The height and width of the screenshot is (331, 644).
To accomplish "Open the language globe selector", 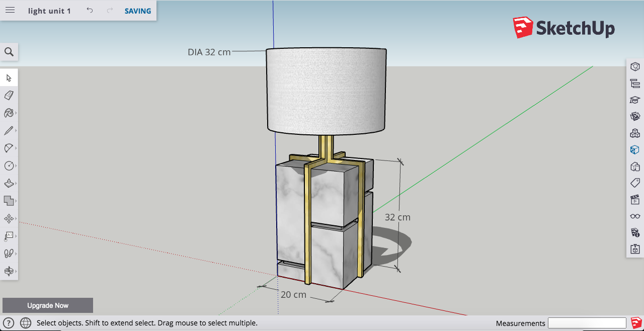I will [26, 323].
